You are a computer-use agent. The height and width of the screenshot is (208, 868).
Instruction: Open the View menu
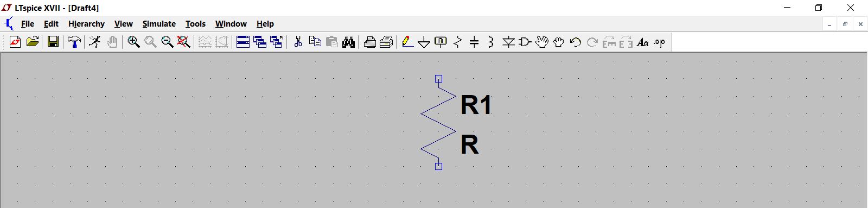(124, 24)
